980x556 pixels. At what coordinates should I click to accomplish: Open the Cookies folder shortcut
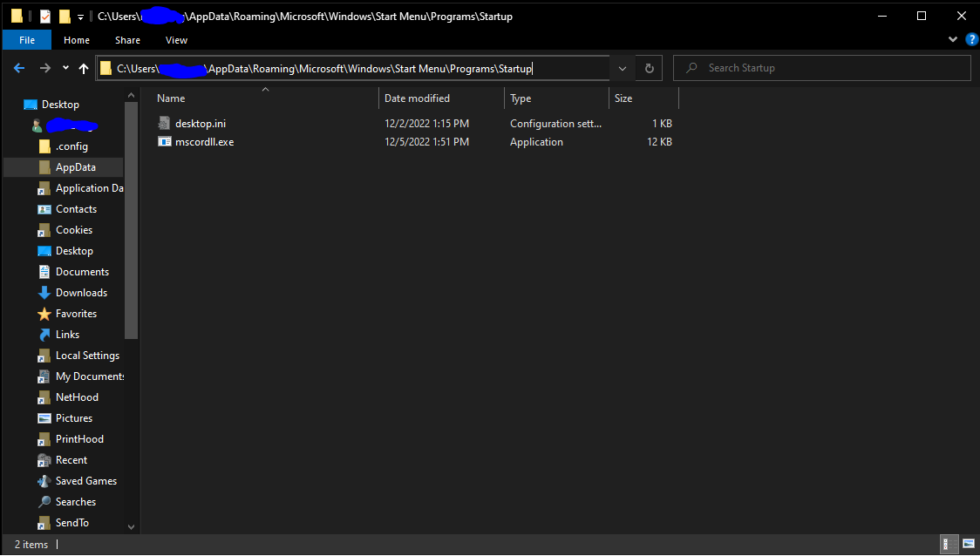coord(74,230)
